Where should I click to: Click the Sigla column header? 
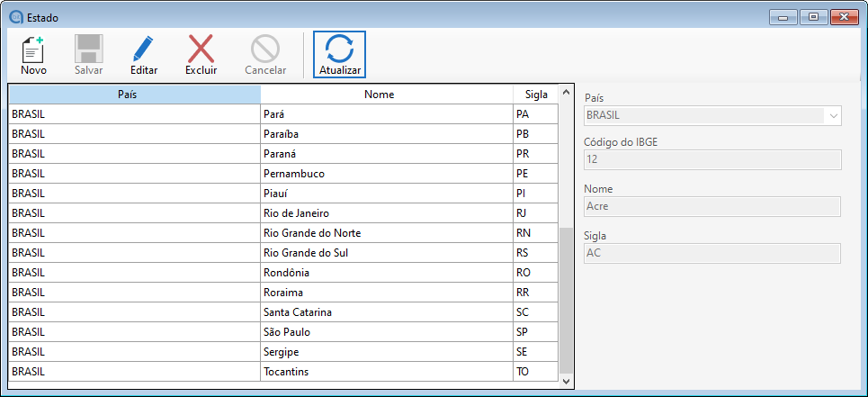(x=535, y=95)
